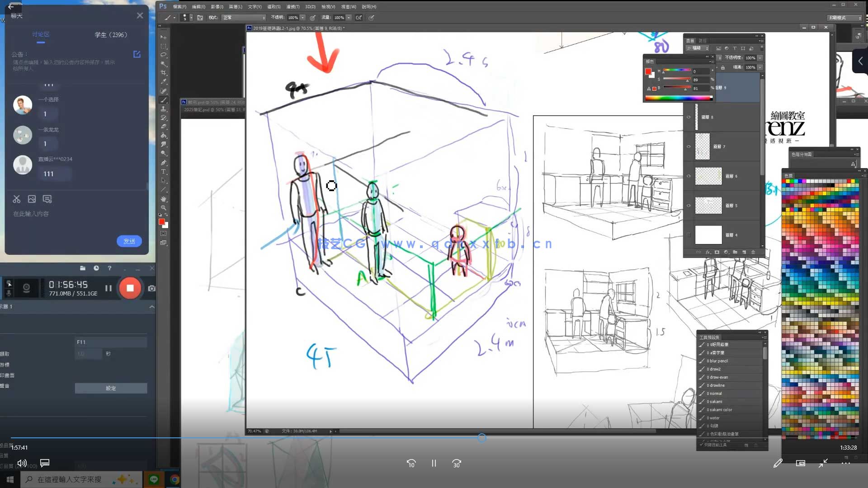868x488 pixels.
Task: Toggle visibility of layer 6
Action: click(x=689, y=176)
